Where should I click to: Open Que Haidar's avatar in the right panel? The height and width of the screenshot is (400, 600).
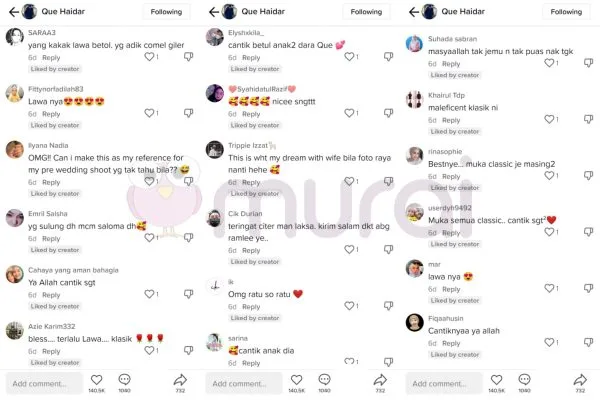point(429,12)
